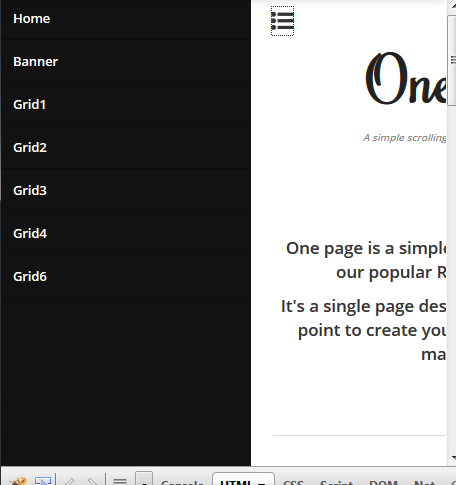Screen dimensions: 456x485
Task: Click the page vertical scrollbar thumb
Action: point(452,60)
